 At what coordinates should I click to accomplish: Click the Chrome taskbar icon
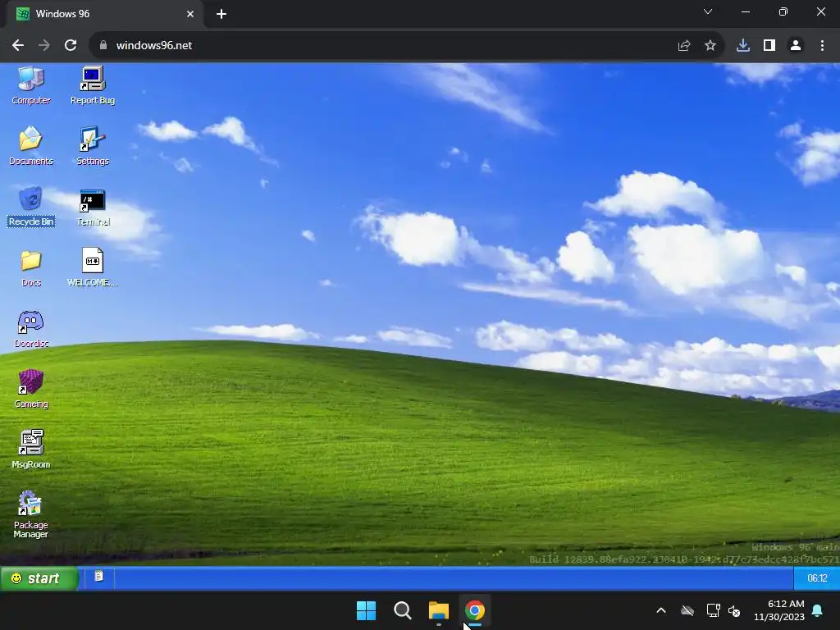(x=475, y=610)
